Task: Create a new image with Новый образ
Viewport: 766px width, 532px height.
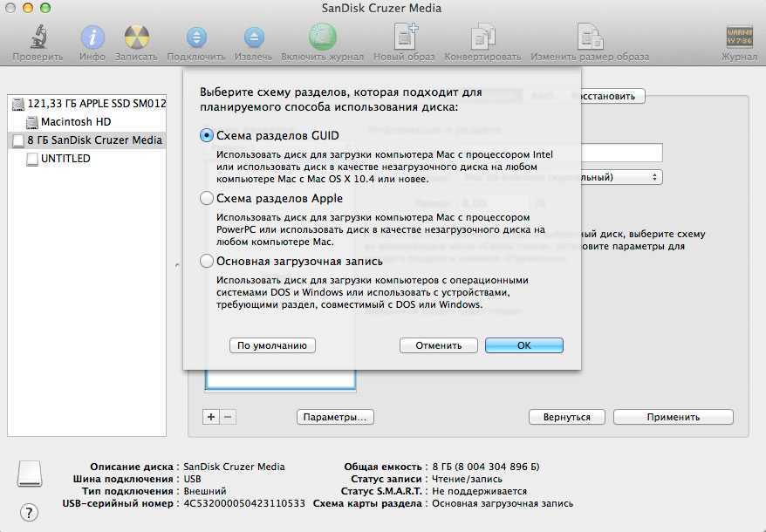Action: point(405,37)
